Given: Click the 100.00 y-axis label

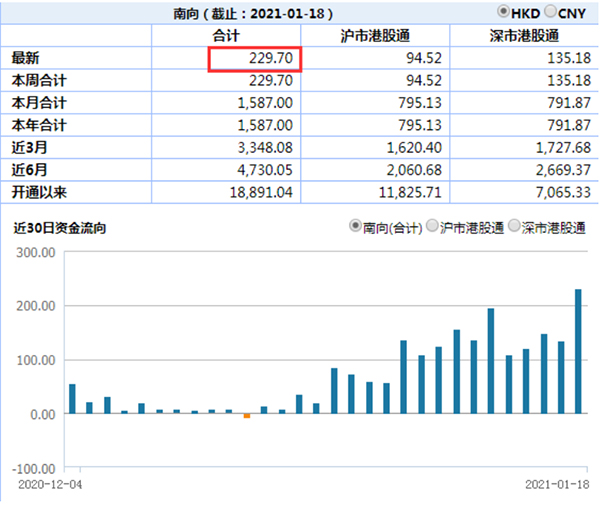Looking at the screenshot, I should [36, 360].
